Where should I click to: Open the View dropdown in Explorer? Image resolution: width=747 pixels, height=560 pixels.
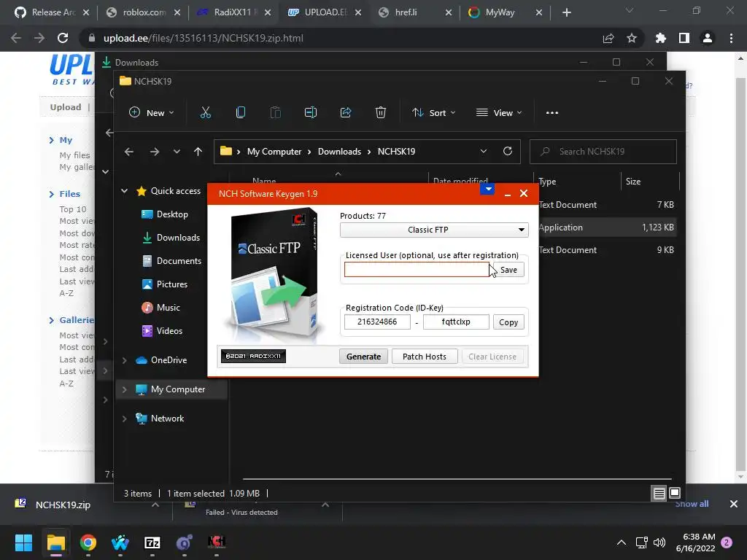coord(499,113)
